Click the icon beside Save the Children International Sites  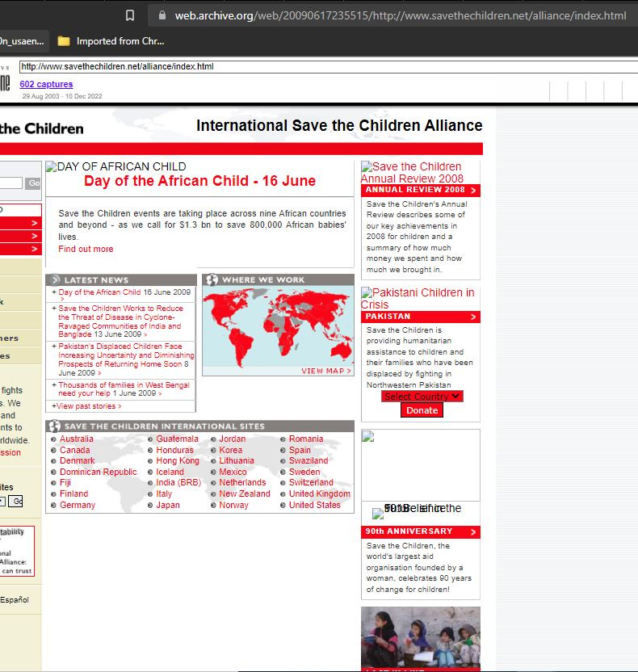pyautogui.click(x=54, y=426)
